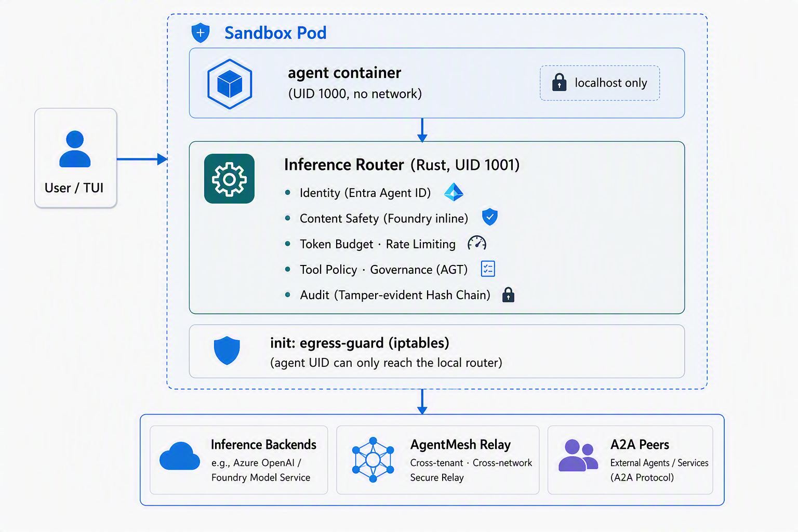Click the Entra Agent ID diamond icon
798x532 pixels.
coord(454,192)
